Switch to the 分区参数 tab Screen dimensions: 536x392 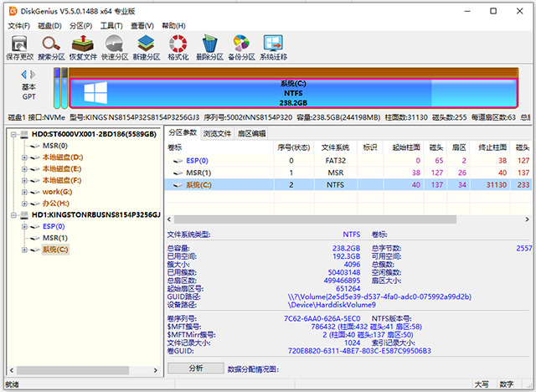[x=183, y=133]
